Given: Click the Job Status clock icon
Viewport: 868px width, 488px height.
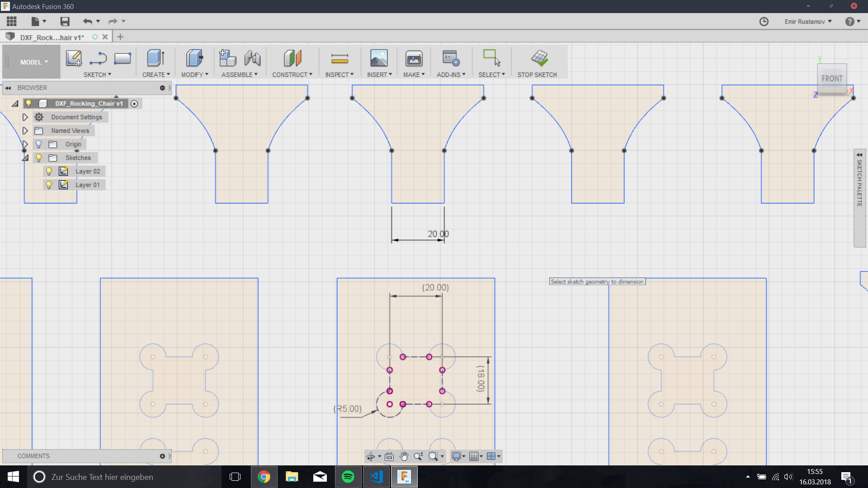Looking at the screenshot, I should tap(764, 22).
